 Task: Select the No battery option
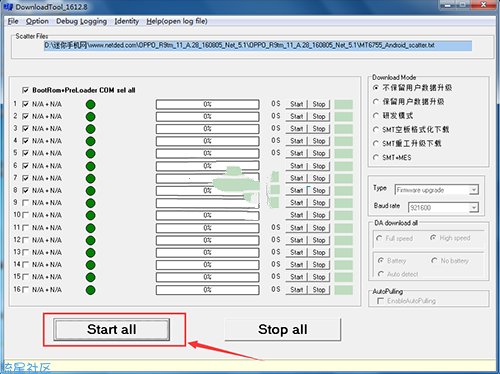coord(434,260)
